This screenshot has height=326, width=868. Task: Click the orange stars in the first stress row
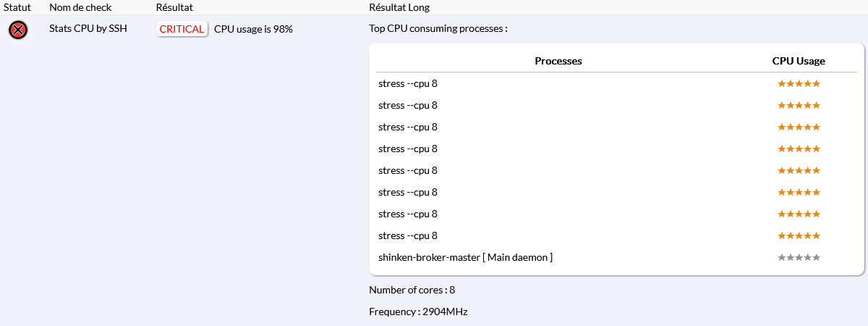point(799,83)
